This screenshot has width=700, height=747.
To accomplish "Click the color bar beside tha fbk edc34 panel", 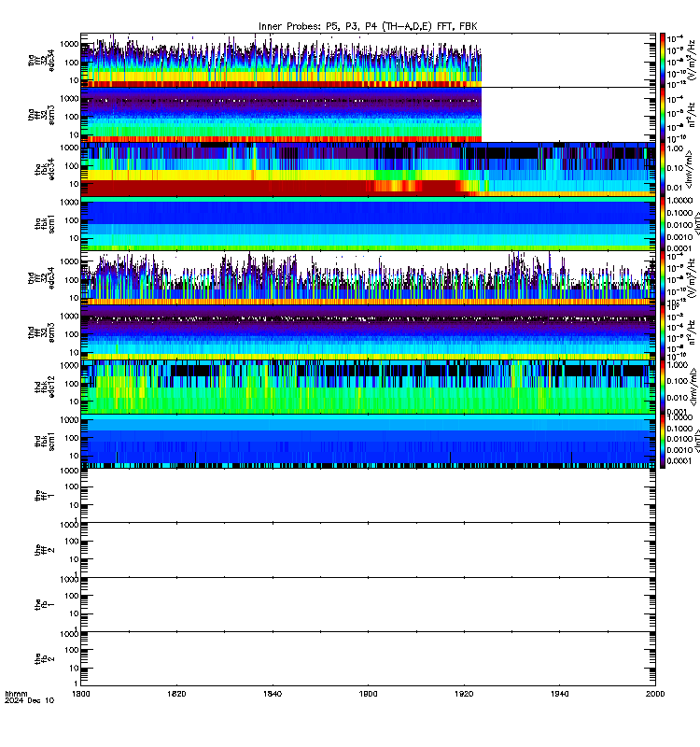I will pyautogui.click(x=663, y=169).
